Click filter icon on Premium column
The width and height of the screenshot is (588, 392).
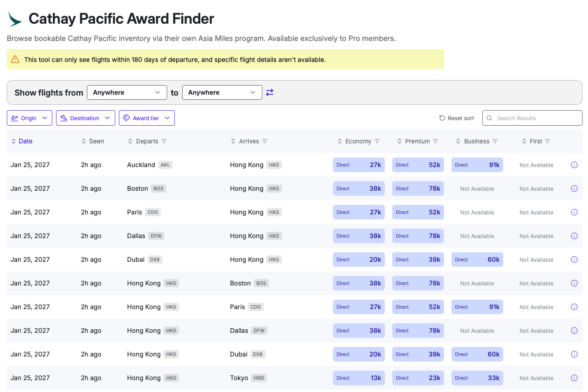pos(435,141)
